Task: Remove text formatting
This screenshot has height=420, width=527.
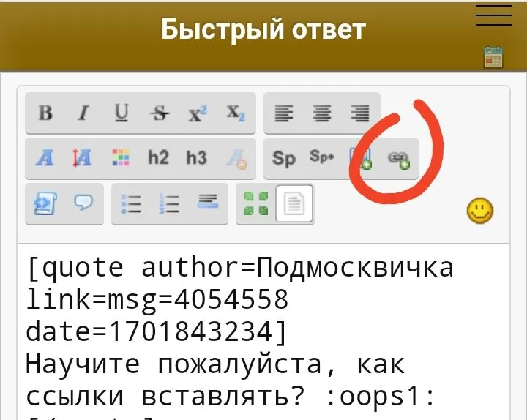Action: (x=236, y=158)
